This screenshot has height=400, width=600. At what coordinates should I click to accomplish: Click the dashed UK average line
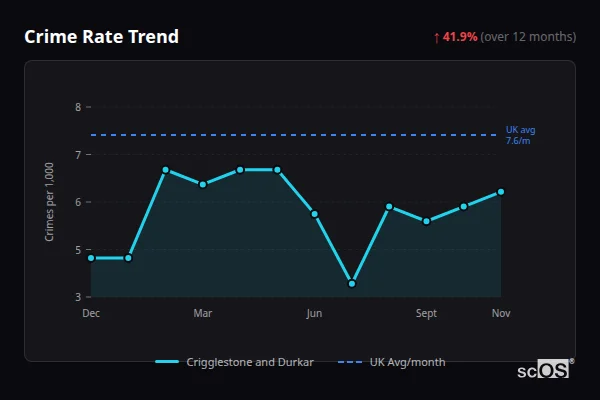click(x=293, y=135)
